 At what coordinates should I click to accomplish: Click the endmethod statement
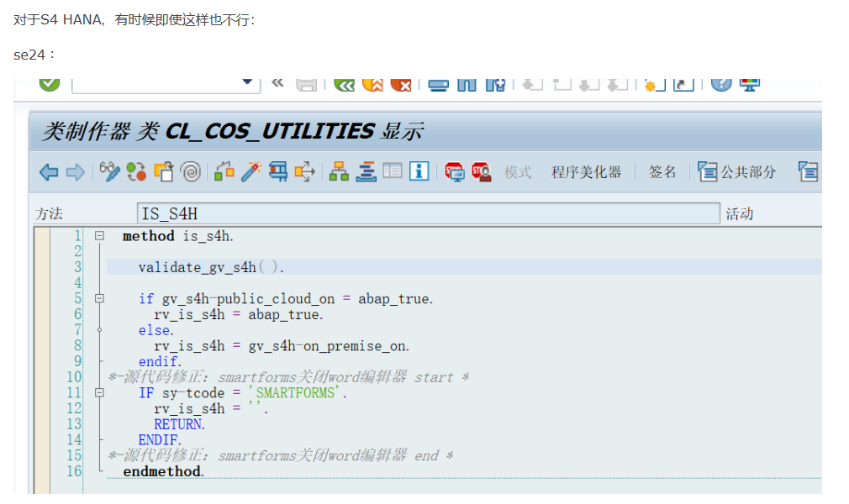tap(164, 471)
